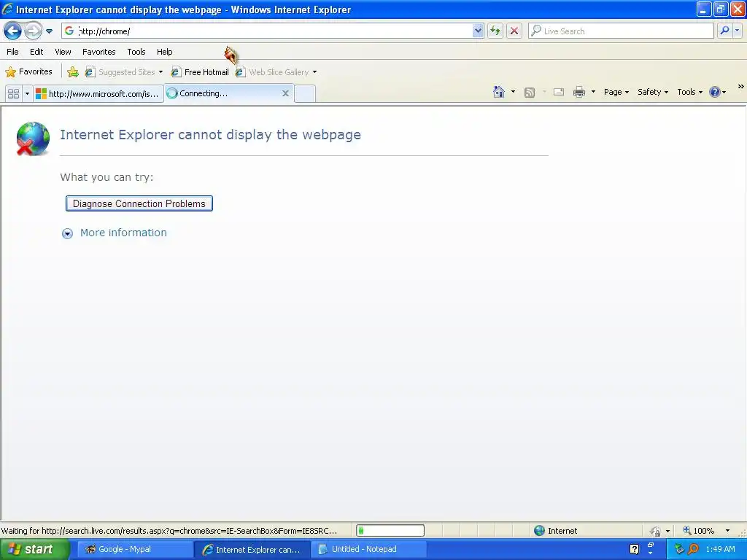Open the Favorites center star button
Image resolution: width=747 pixels, height=560 pixels.
28,72
